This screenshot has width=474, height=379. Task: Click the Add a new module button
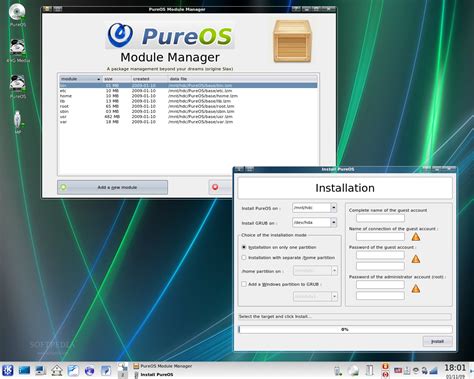112,187
